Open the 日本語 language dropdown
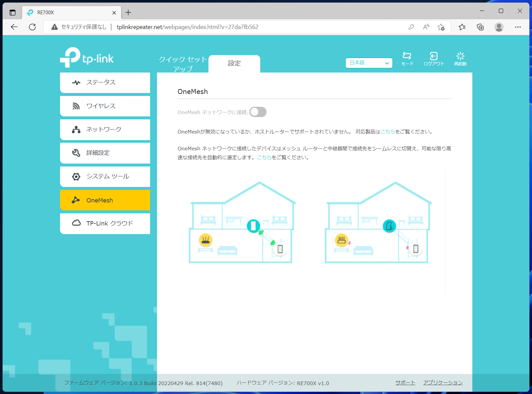532x394 pixels. tap(369, 63)
